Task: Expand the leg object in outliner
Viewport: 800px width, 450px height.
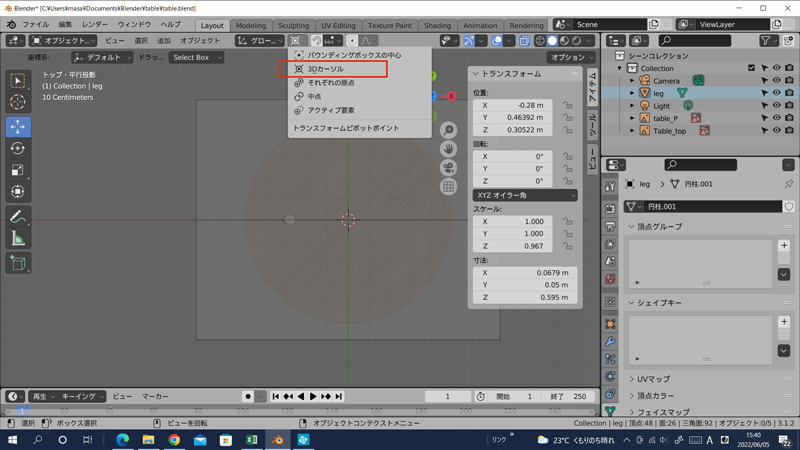Action: [x=632, y=93]
